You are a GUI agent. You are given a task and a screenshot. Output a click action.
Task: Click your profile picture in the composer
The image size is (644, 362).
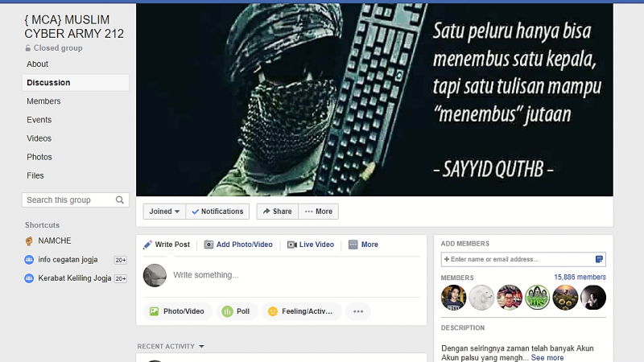(155, 275)
